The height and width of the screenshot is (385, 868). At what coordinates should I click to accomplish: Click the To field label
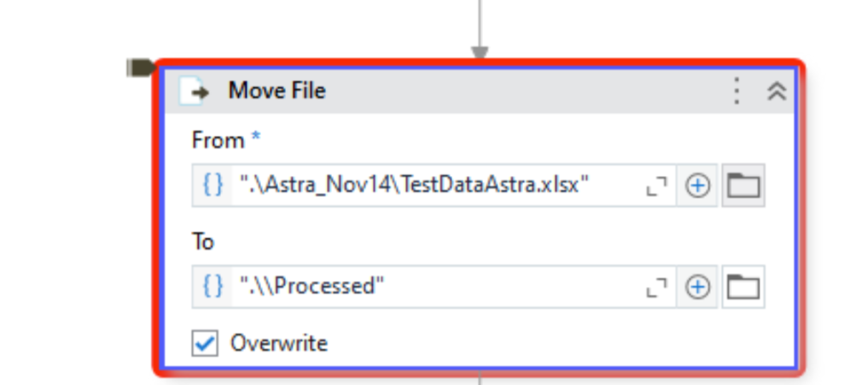click(x=203, y=242)
